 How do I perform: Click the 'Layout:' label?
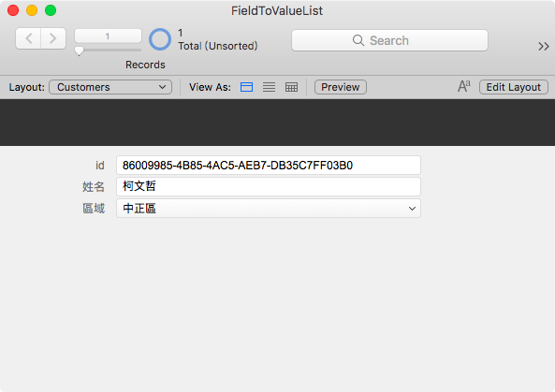point(27,87)
